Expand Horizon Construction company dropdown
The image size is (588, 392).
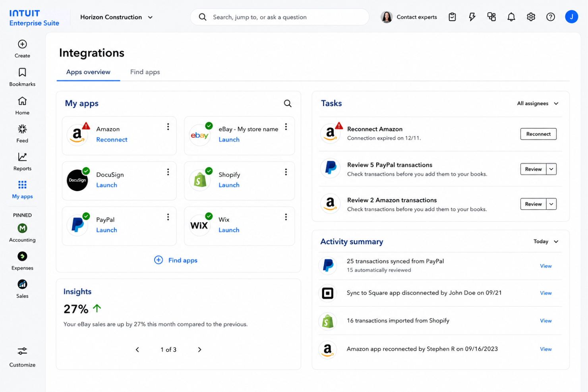117,17
